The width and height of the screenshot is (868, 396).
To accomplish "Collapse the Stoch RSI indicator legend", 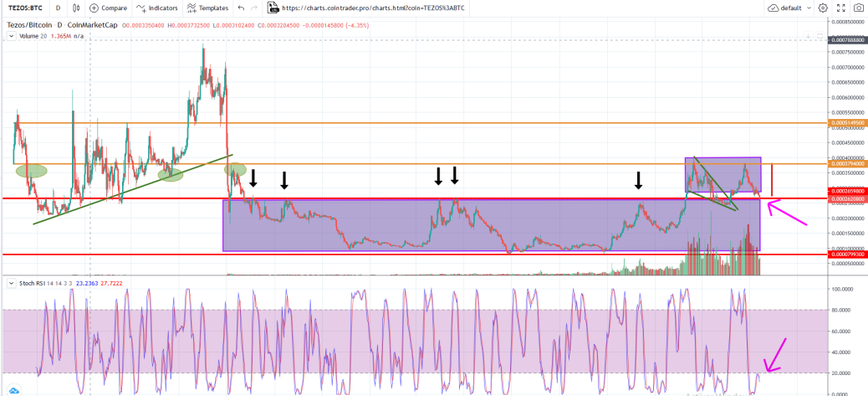I will pyautogui.click(x=11, y=283).
